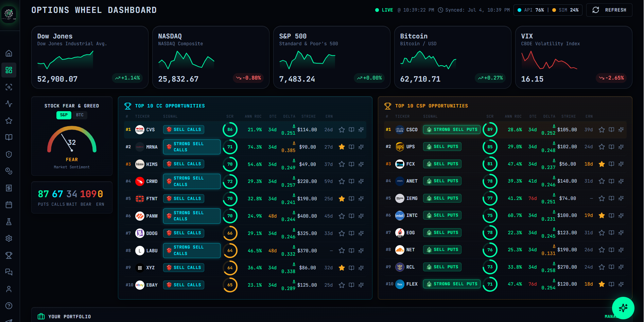This screenshot has height=322, width=644.
Task: Click the SELL PUTS signal for UPS
Action: point(442,147)
